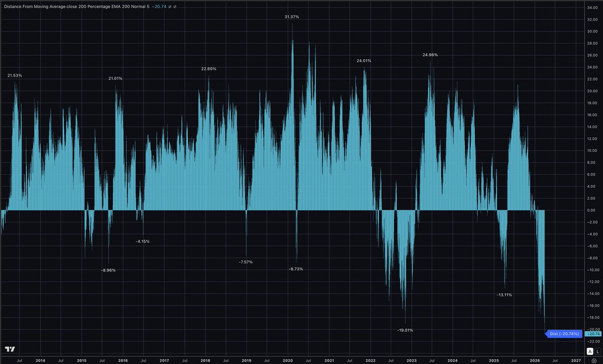Click 2017 on the time axis

pyautogui.click(x=164, y=360)
